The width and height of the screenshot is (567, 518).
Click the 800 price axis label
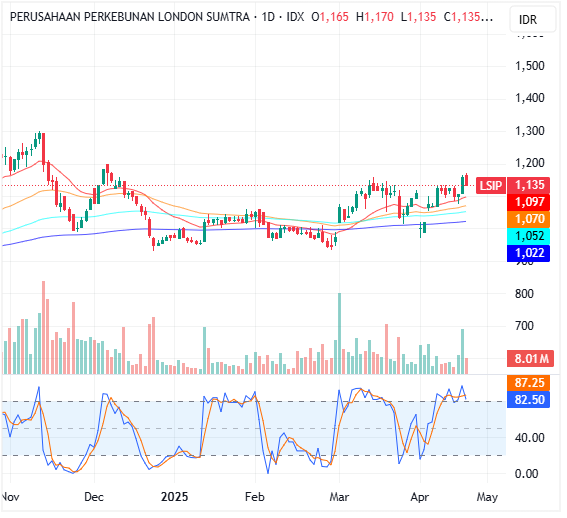click(x=524, y=294)
